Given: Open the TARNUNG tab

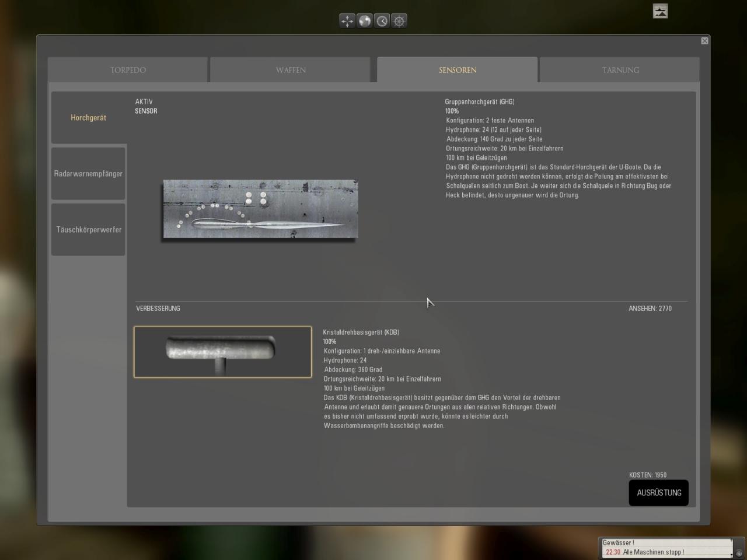Looking at the screenshot, I should pyautogui.click(x=620, y=70).
